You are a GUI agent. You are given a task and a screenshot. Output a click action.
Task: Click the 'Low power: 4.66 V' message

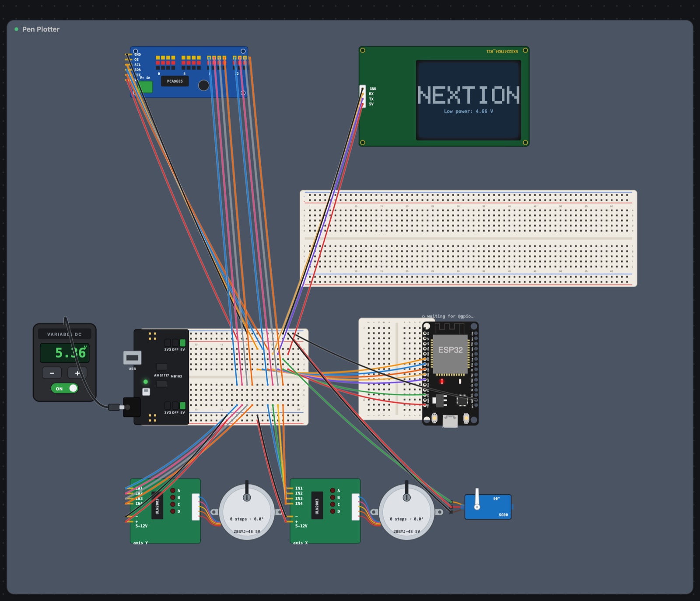point(468,111)
